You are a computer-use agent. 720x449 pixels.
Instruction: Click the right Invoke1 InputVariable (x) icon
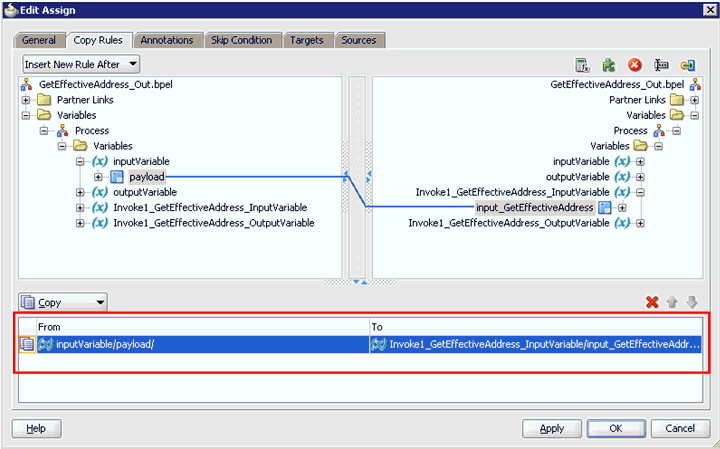coord(622,192)
